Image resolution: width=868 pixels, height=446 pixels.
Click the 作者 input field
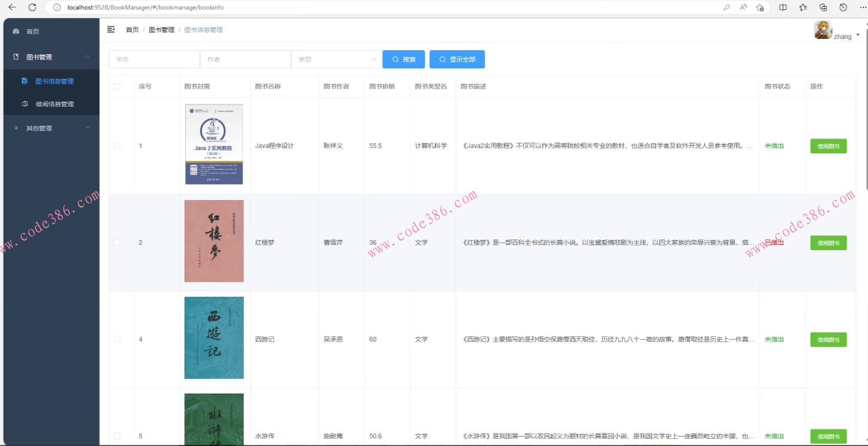point(245,59)
